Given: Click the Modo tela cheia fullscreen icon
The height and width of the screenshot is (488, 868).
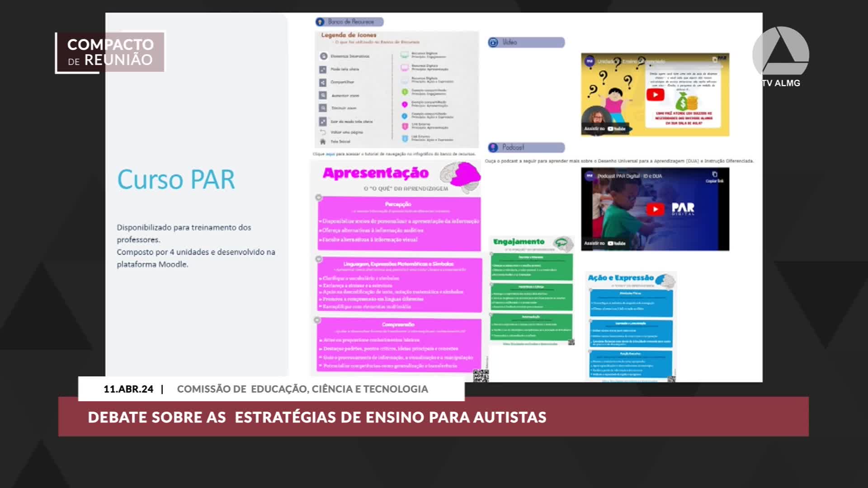Looking at the screenshot, I should [323, 69].
